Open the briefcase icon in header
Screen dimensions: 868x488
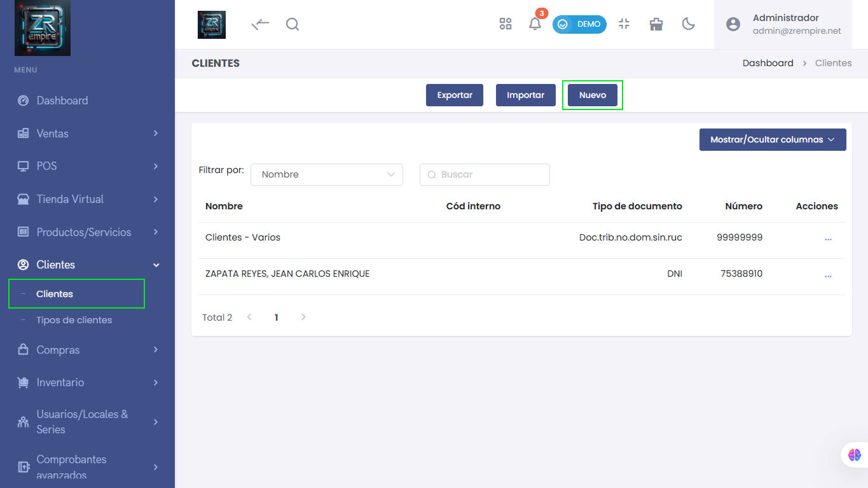click(x=656, y=24)
